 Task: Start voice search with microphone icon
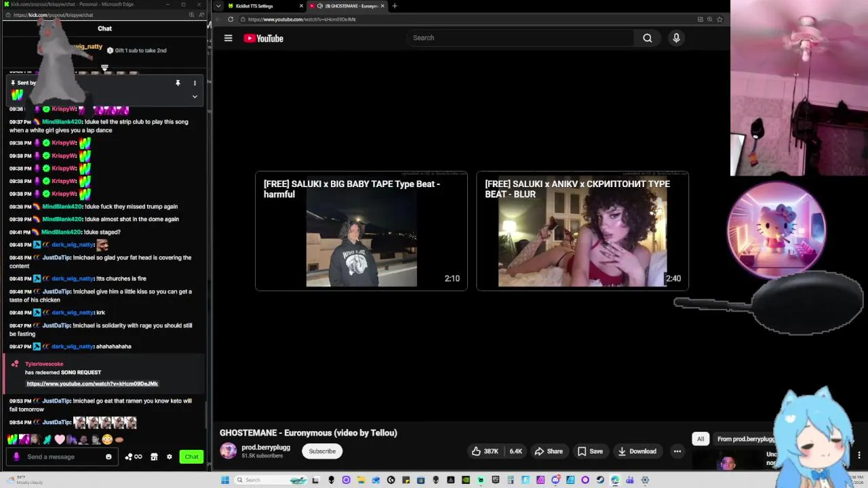pyautogui.click(x=676, y=38)
